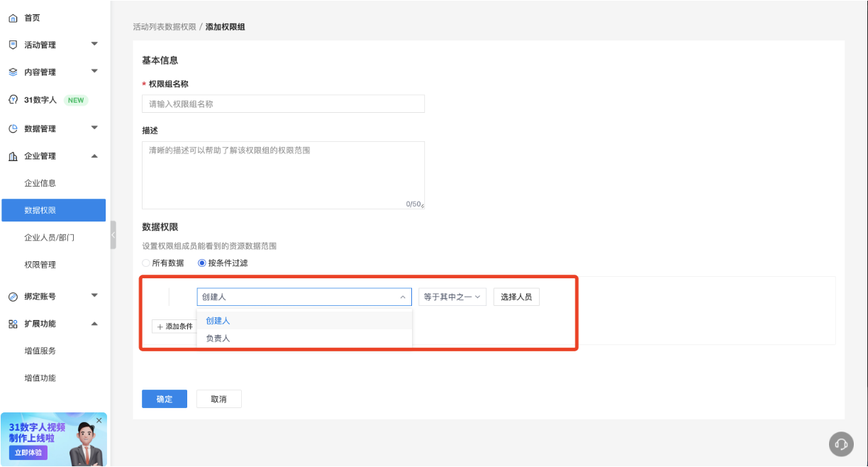Expand the 活动管理 menu arrow

94,44
